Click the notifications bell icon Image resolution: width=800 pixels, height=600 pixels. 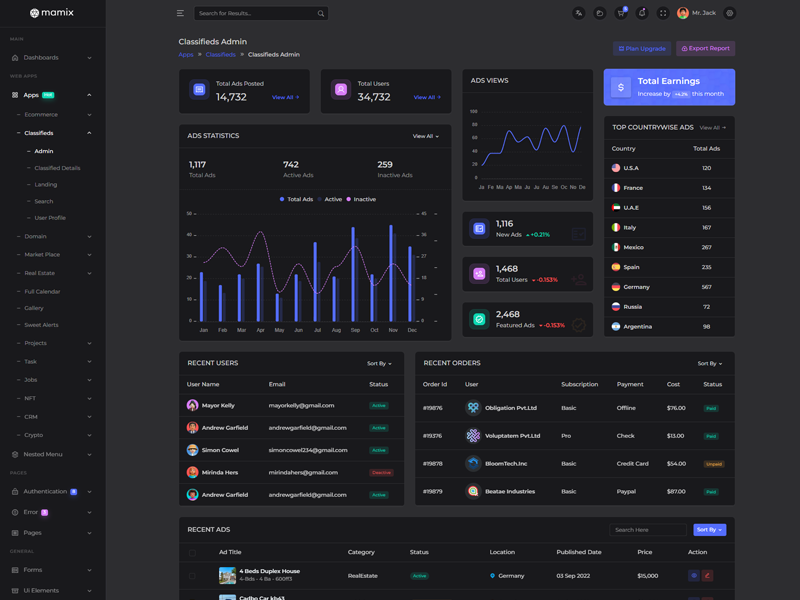(642, 13)
